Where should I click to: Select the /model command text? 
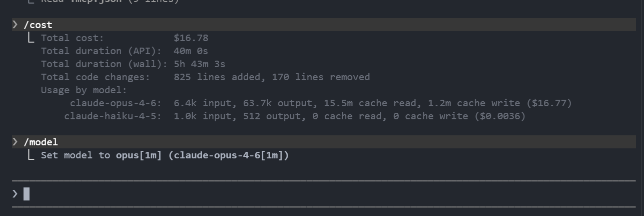pyautogui.click(x=41, y=142)
